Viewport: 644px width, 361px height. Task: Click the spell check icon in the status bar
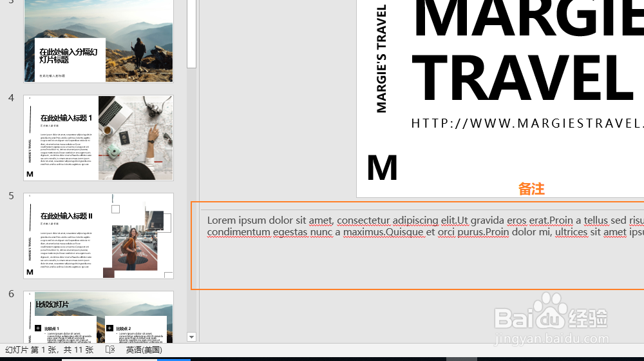(x=110, y=350)
